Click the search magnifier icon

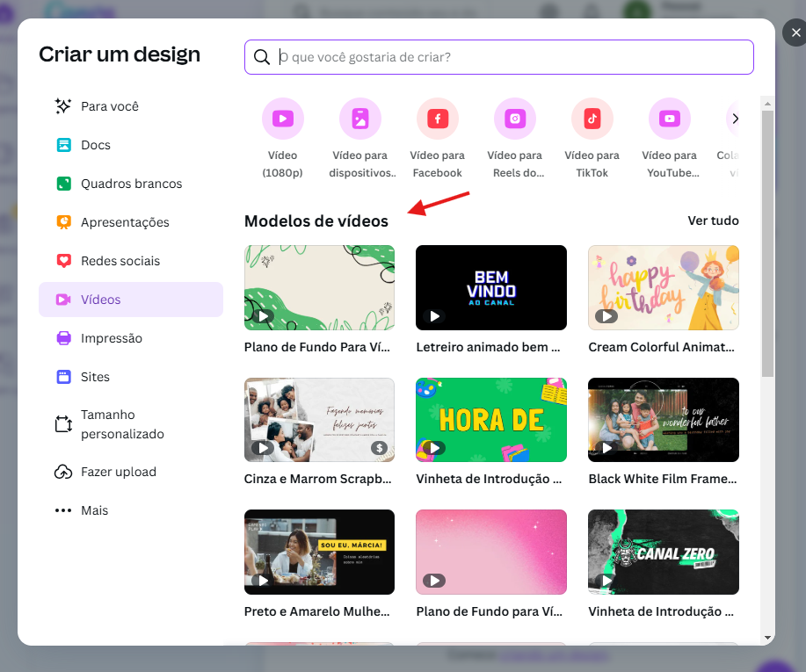[x=262, y=57]
